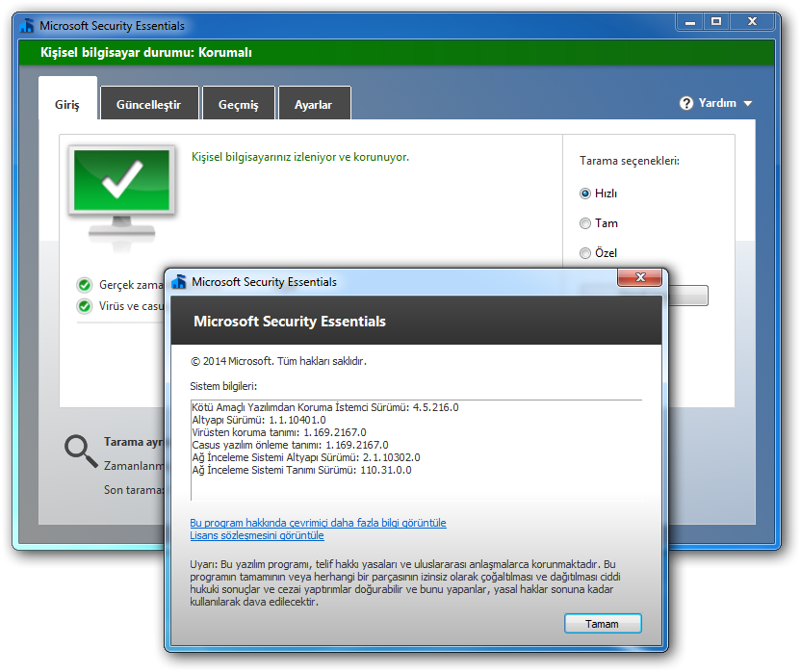Click the magnifier icon beside Tarama ayrıntıları
Screen dimensions: 801x672
81,452
